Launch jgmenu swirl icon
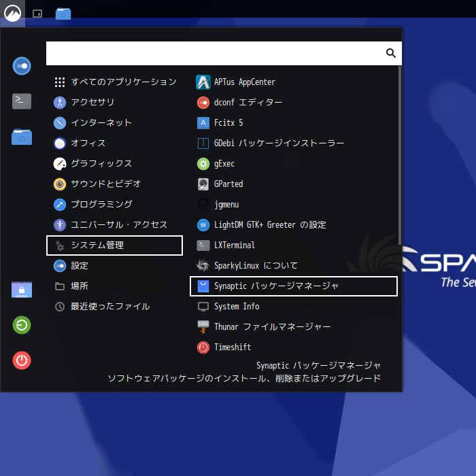This screenshot has height=476, width=476. click(x=203, y=205)
